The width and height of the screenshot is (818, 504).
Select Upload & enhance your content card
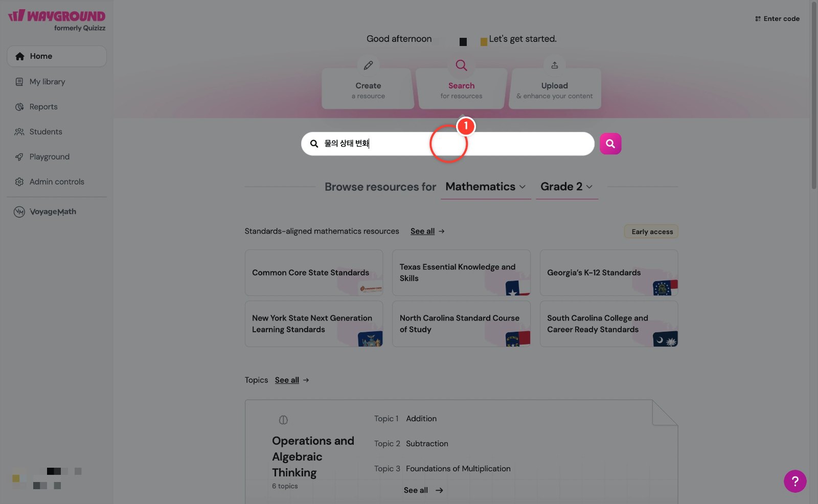555,88
